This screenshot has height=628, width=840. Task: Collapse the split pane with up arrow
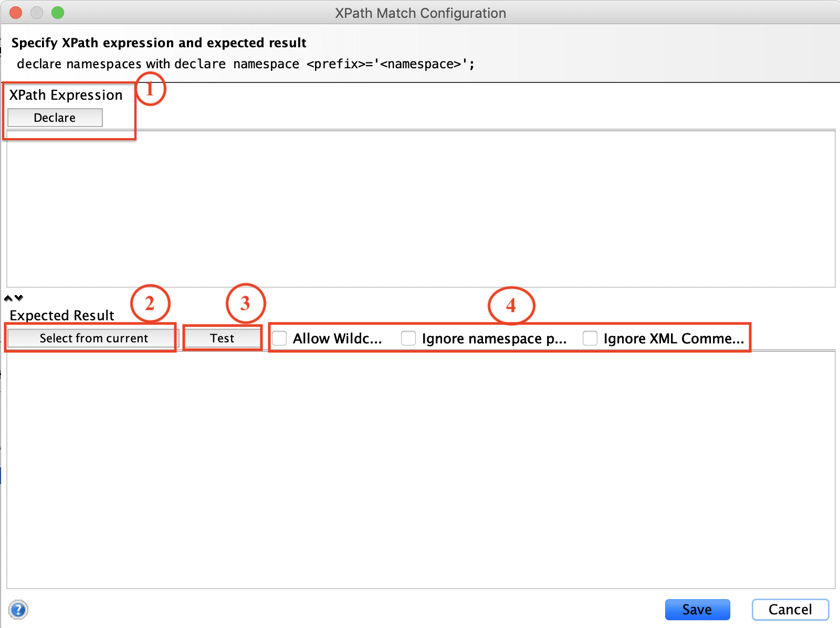[8, 298]
